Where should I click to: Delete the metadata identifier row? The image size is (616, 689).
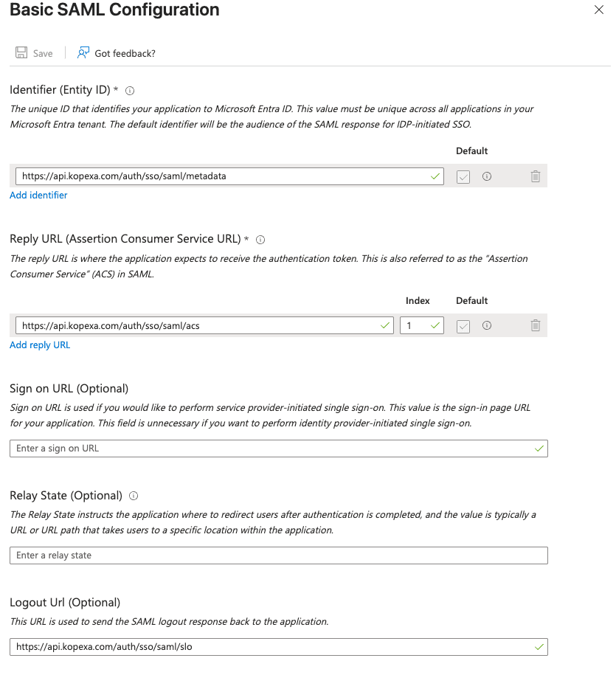[x=535, y=176]
